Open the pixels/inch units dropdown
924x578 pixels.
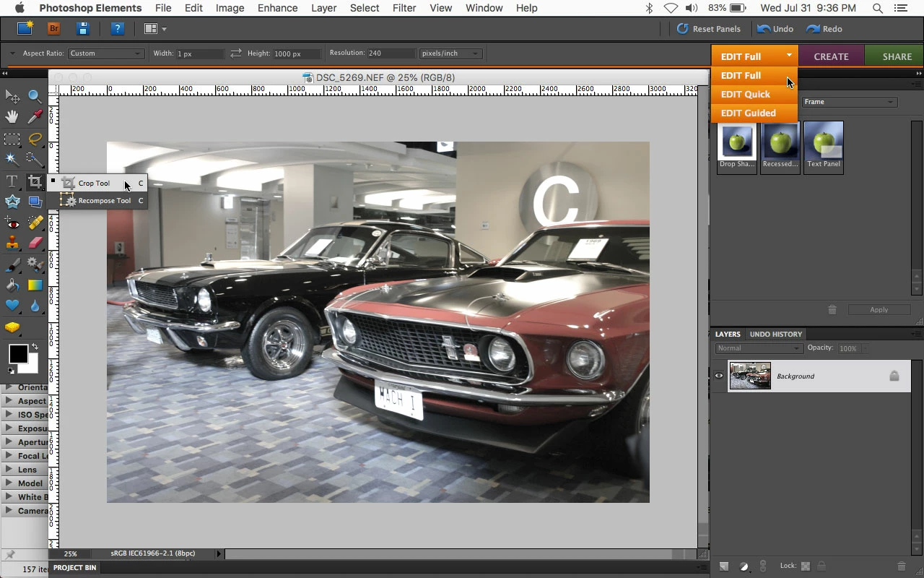coord(450,53)
